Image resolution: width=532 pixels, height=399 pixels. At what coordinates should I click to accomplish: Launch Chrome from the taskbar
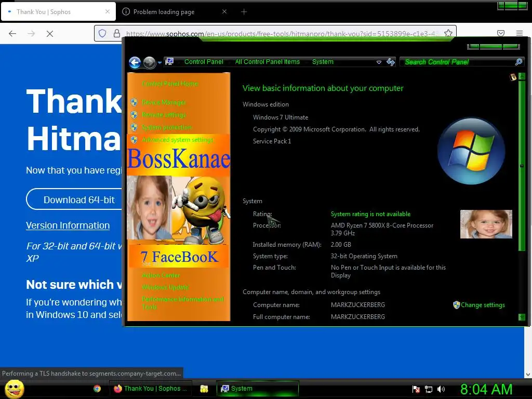point(97,389)
